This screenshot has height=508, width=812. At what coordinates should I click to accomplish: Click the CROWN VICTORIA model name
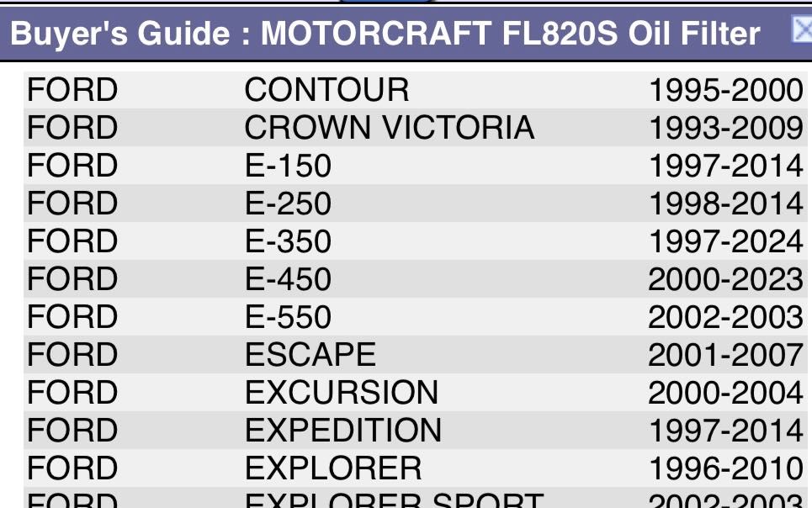pyautogui.click(x=389, y=128)
